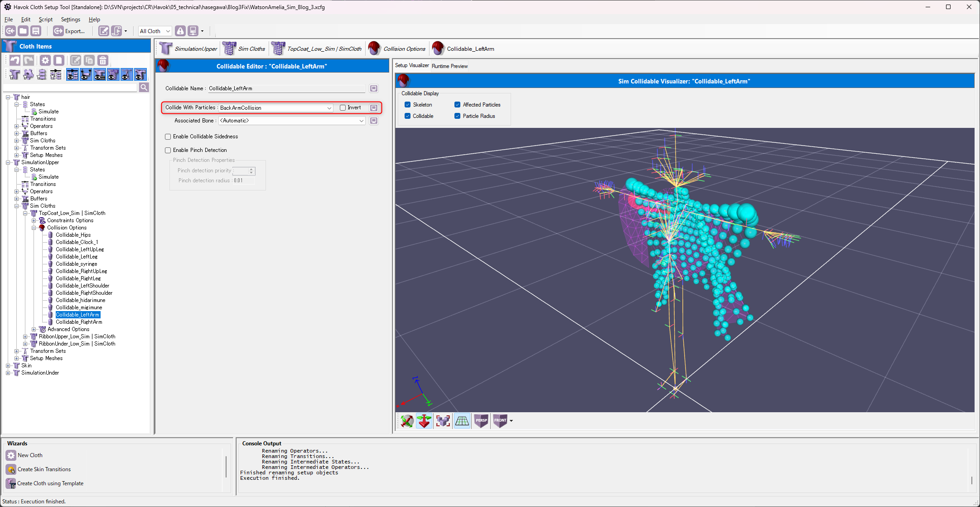Open the Associated Bone dropdown
980x507 pixels.
point(292,121)
